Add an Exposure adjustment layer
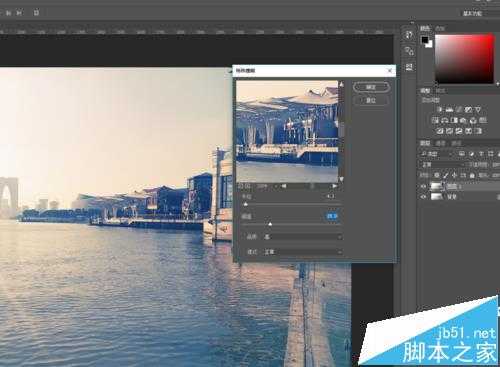500x367 pixels. point(468,109)
